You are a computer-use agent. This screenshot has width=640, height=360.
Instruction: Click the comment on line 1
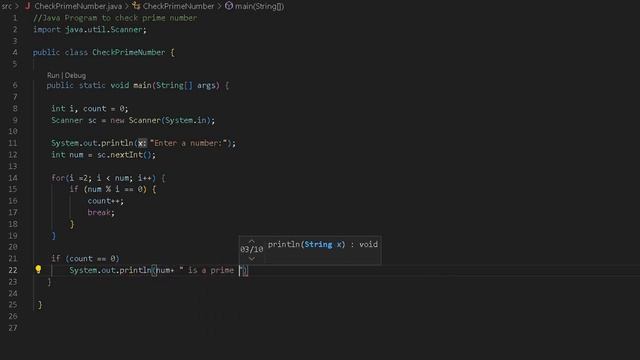pos(115,18)
